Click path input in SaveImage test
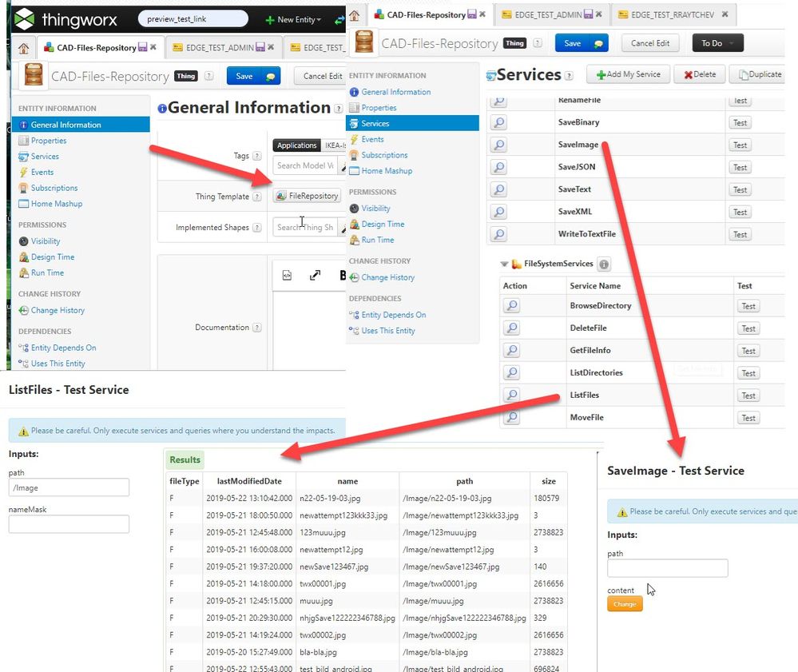 click(667, 568)
